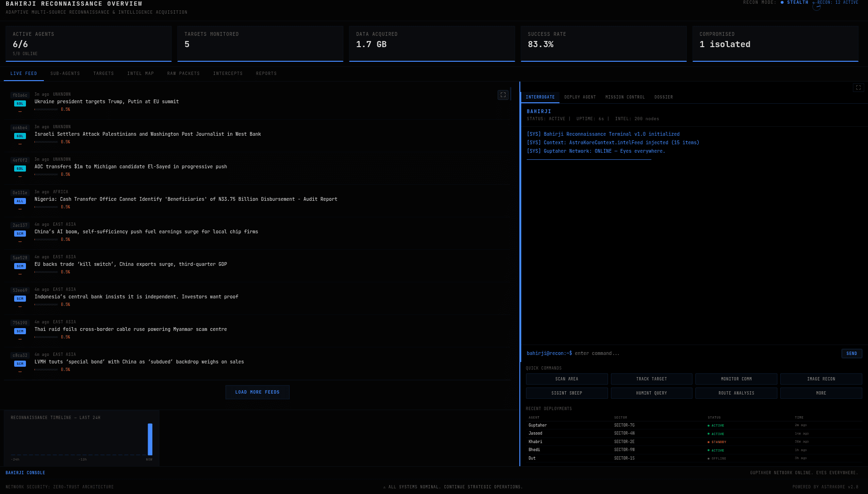Open the Mission Control tab
Viewport: 868px width, 494px height.
click(x=625, y=97)
